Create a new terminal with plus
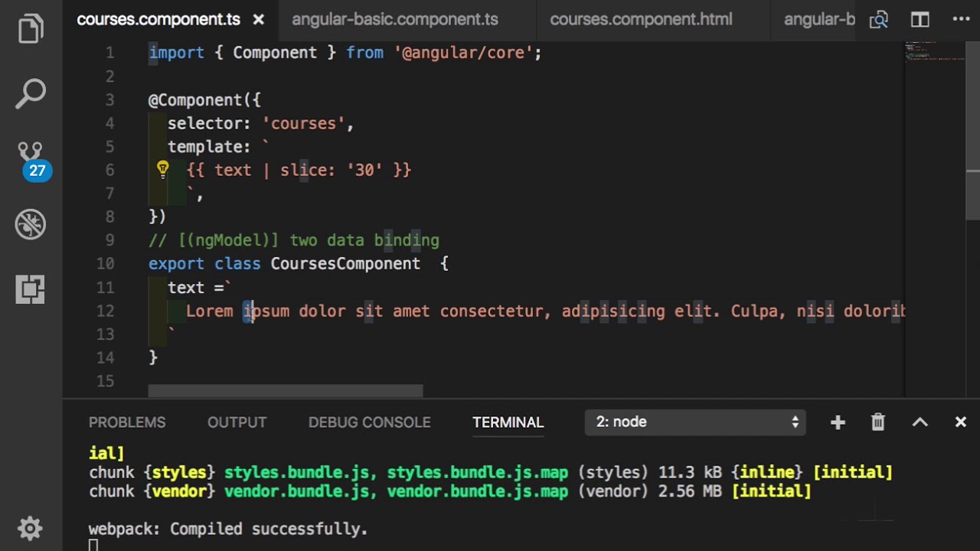This screenshot has width=980, height=551. (x=838, y=422)
